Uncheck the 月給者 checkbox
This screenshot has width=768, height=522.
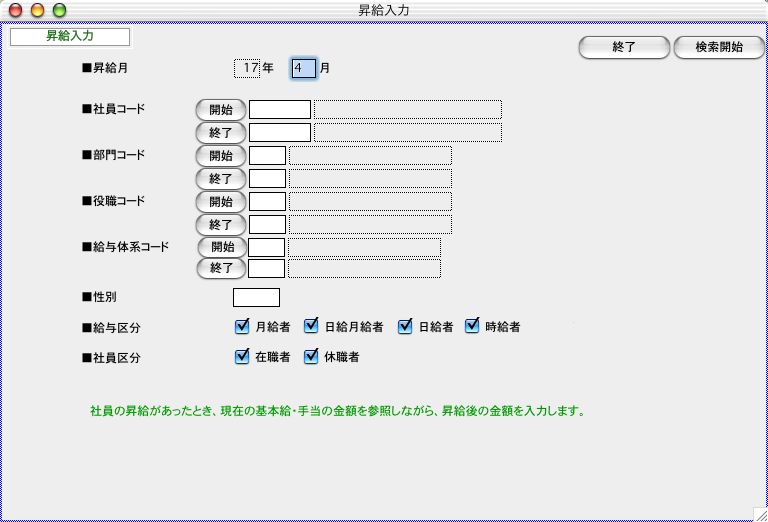242,326
